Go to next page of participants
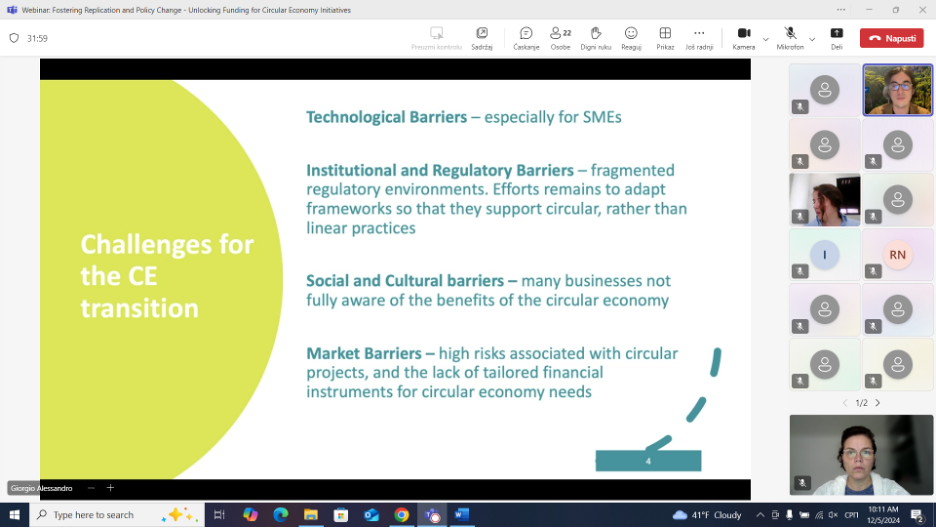The height and width of the screenshot is (528, 936). click(x=878, y=403)
